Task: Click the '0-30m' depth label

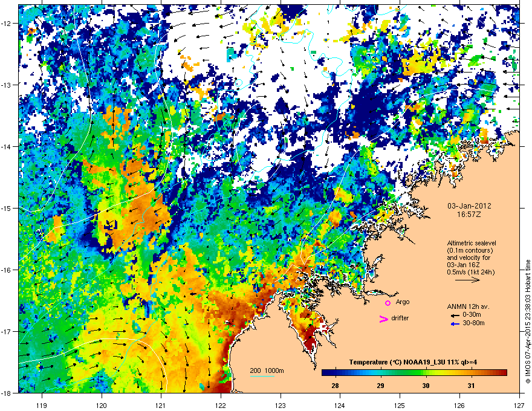Action: point(472,315)
